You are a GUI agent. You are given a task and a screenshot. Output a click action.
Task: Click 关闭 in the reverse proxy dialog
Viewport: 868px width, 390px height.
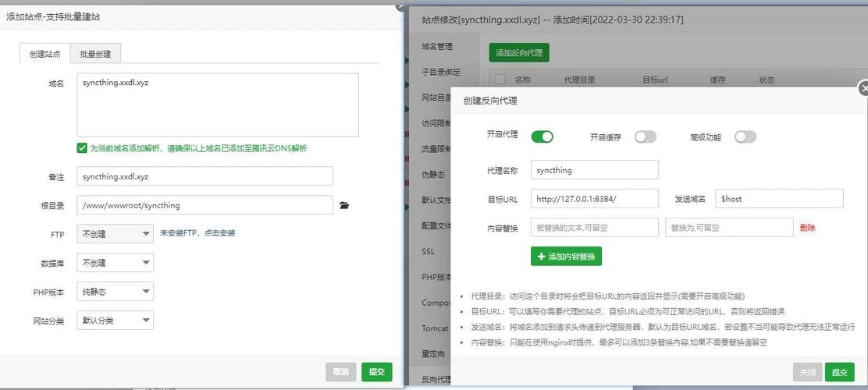[x=807, y=372]
